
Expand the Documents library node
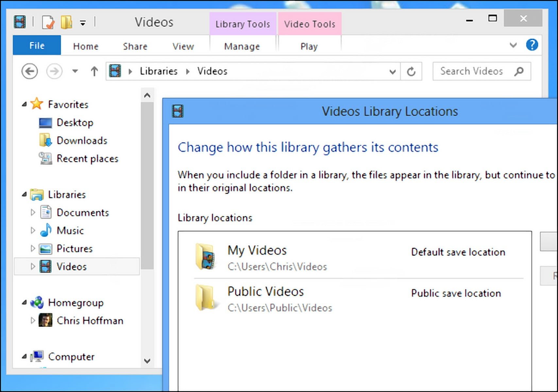click(x=33, y=213)
